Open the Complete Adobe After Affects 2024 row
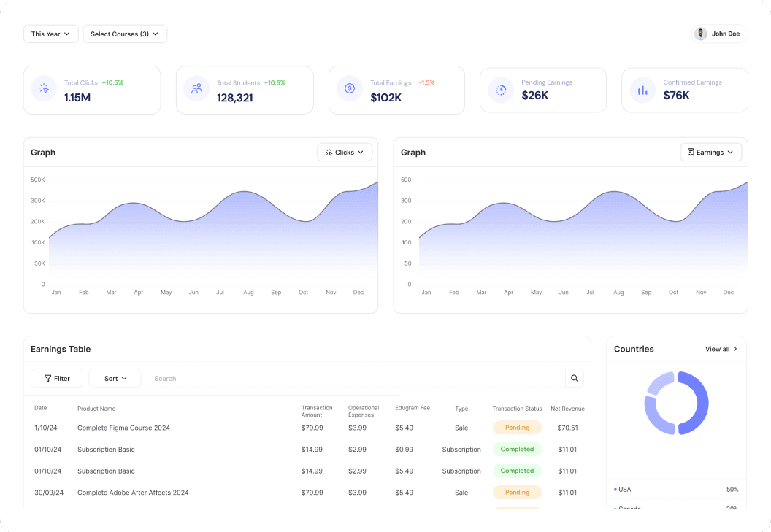Image resolution: width=771 pixels, height=532 pixels. tap(133, 493)
